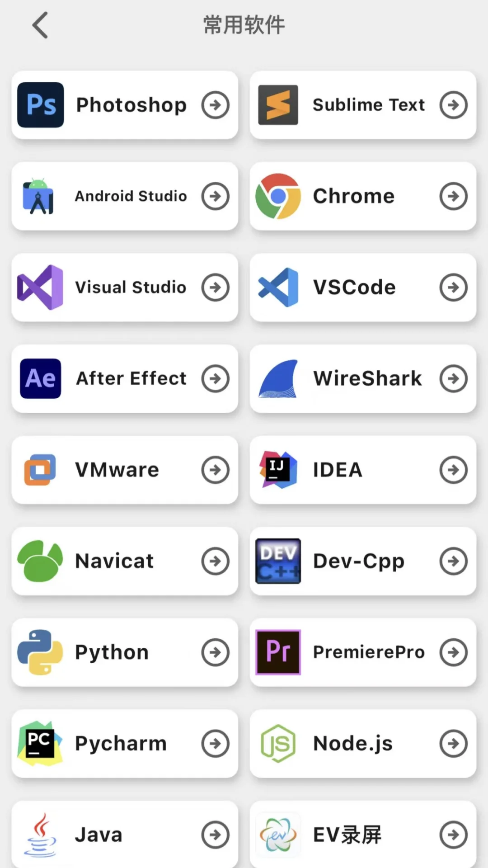Tap the 常用软件 page title
The height and width of the screenshot is (868, 488).
244,25
